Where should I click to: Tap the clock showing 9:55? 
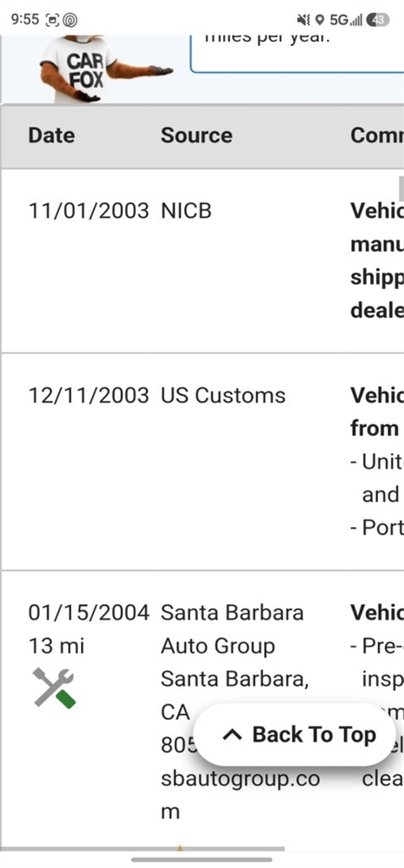[25, 20]
